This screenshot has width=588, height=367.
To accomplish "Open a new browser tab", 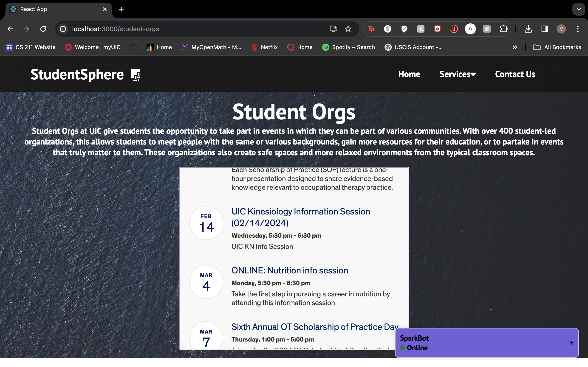I will pyautogui.click(x=121, y=9).
